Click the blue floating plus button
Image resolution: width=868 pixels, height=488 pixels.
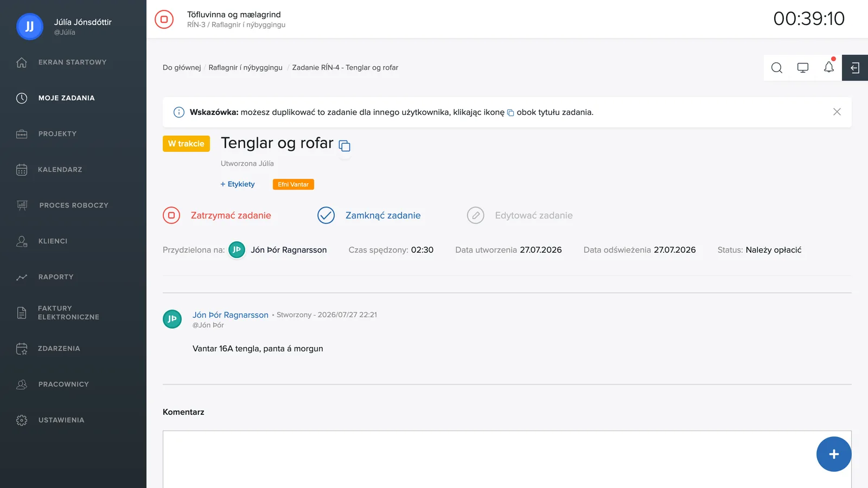click(x=834, y=454)
